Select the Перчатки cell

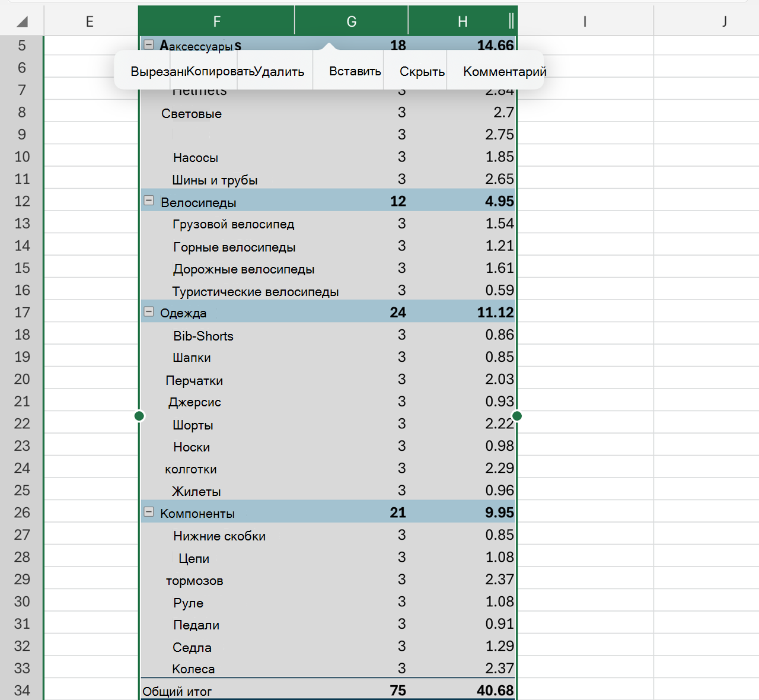(x=216, y=380)
